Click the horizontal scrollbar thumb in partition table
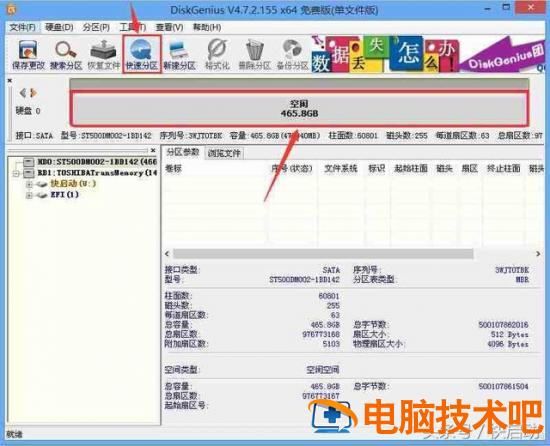This screenshot has width=550, height=446. [323, 254]
